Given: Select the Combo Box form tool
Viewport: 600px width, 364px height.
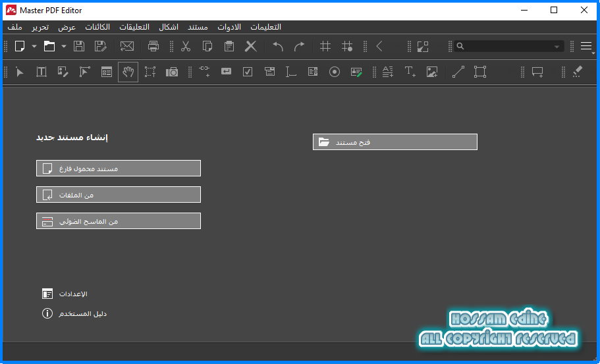Looking at the screenshot, I should tap(270, 72).
